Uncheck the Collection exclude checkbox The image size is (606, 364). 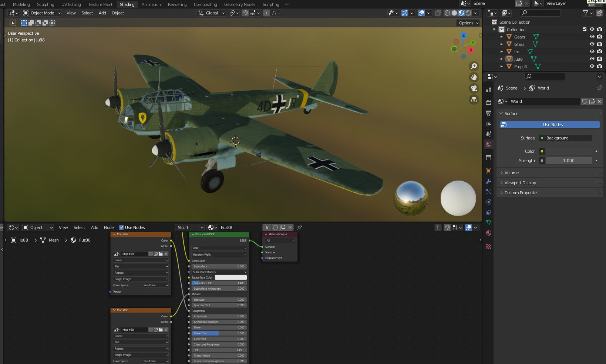(x=585, y=30)
